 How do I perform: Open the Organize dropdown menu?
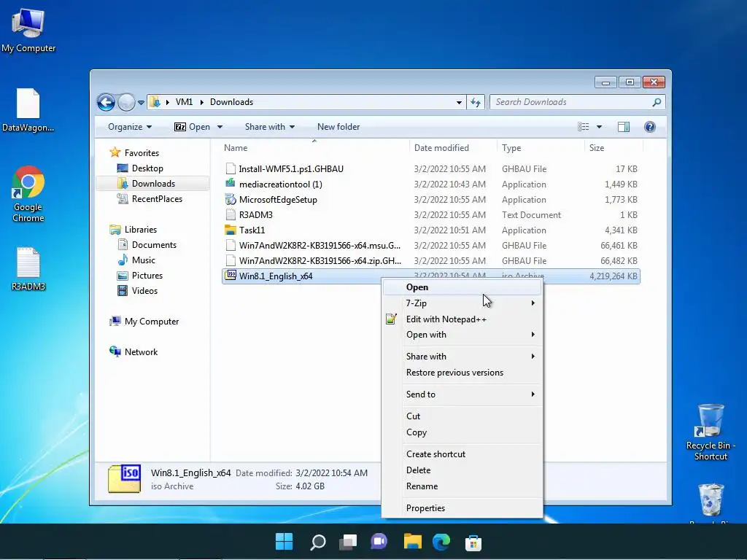(130, 127)
